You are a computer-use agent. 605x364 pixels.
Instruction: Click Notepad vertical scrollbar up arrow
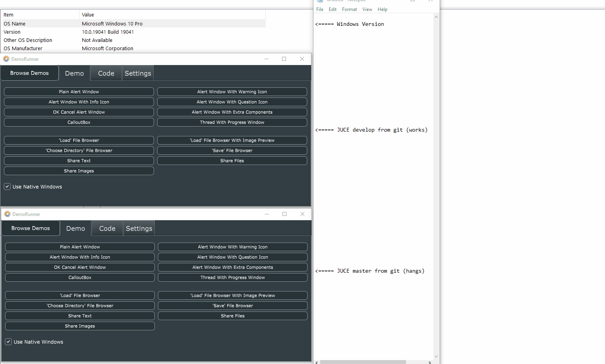click(x=436, y=17)
